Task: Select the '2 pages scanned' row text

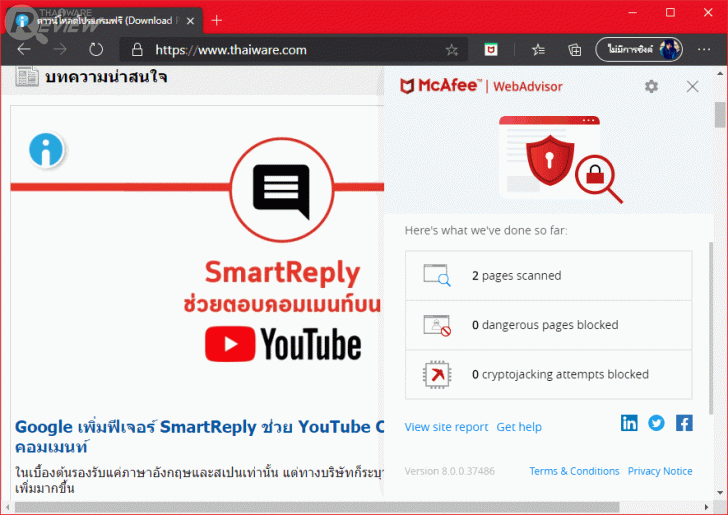Action: [x=516, y=275]
